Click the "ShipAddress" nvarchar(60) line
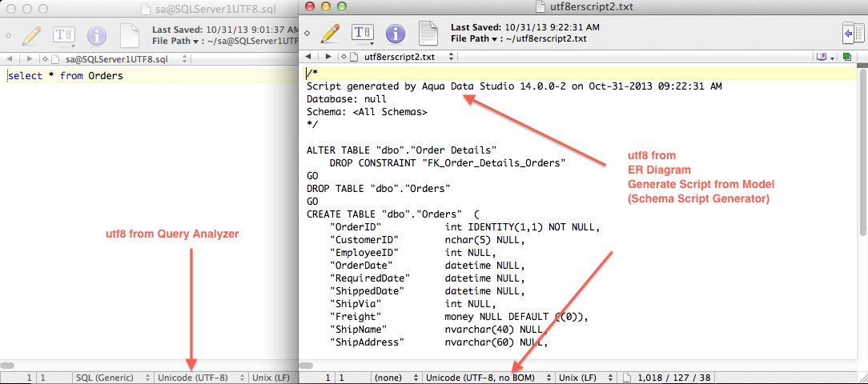Image resolution: width=868 pixels, height=384 pixels. 439,342
